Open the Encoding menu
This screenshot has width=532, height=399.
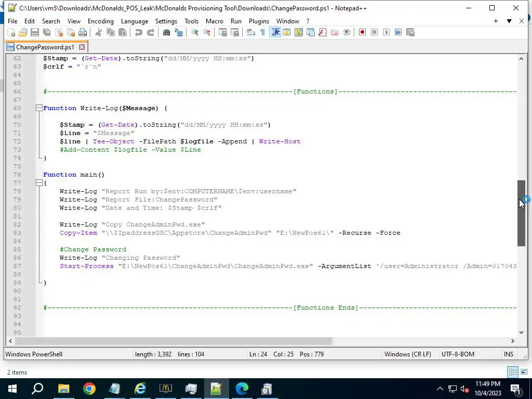[x=101, y=21]
